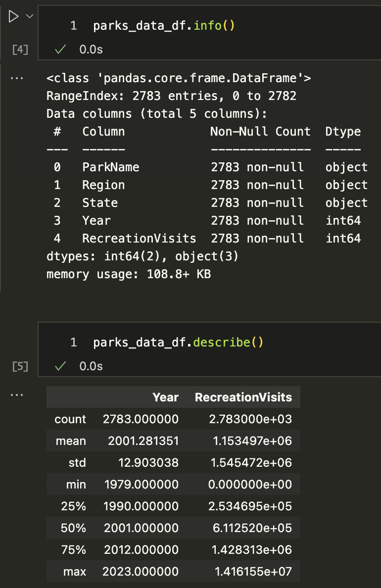
Task: Click the 0.0s execution time on cell 5
Action: click(x=91, y=366)
